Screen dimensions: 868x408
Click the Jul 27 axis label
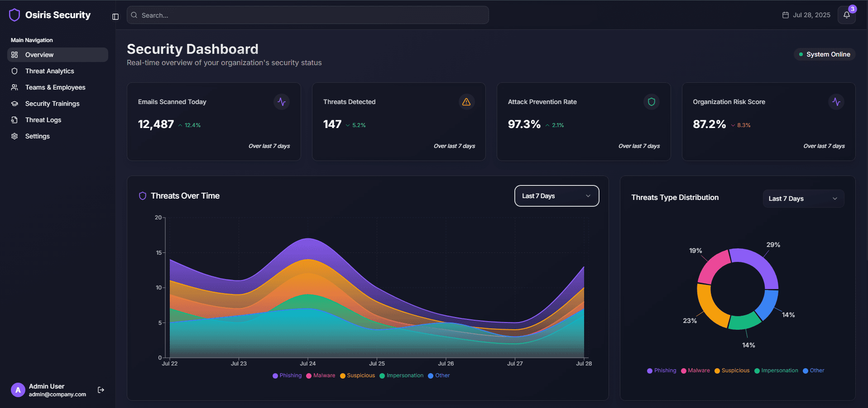[515, 364]
